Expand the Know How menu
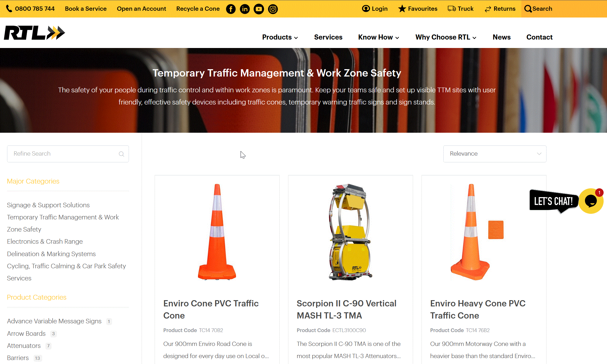Image resolution: width=607 pixels, height=364 pixels. 379,37
